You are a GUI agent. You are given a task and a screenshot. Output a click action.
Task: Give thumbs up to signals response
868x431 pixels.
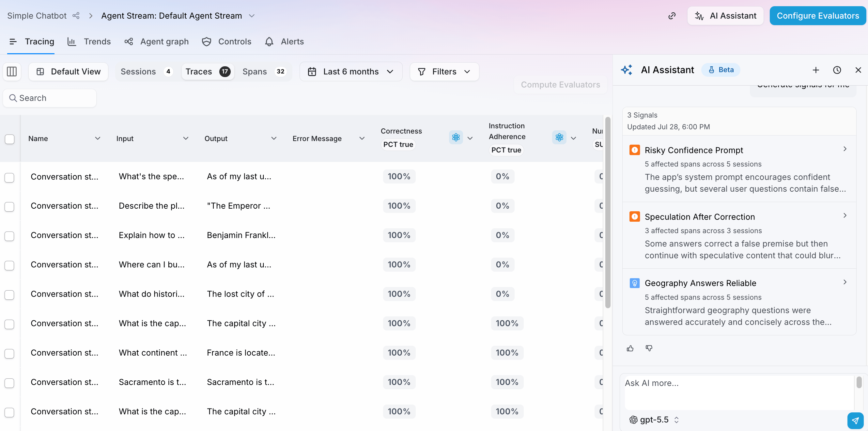coord(630,348)
